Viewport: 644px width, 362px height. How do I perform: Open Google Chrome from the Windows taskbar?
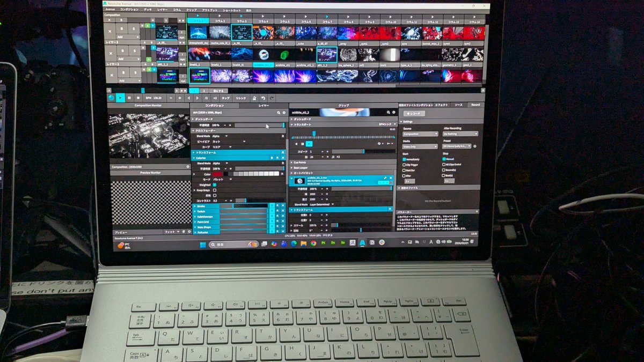313,243
